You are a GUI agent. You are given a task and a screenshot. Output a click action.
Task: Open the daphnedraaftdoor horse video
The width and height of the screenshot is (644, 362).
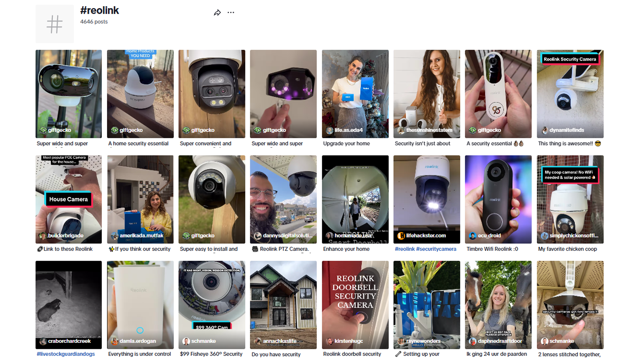pos(498,304)
